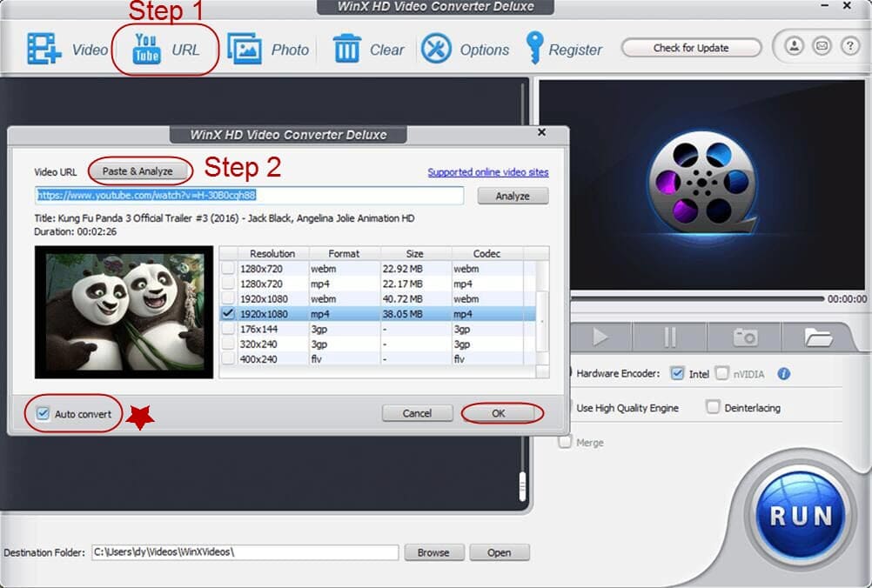Click the Analyze button
Screen dimensions: 872x588
[513, 196]
